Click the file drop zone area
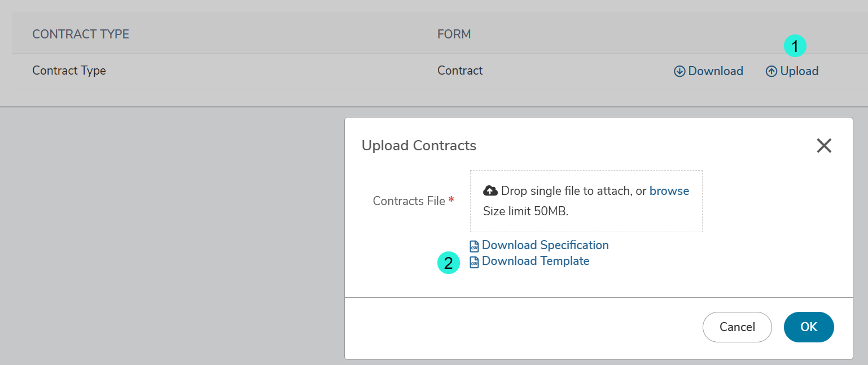Screen dimensions: 868x365 pos(586,201)
